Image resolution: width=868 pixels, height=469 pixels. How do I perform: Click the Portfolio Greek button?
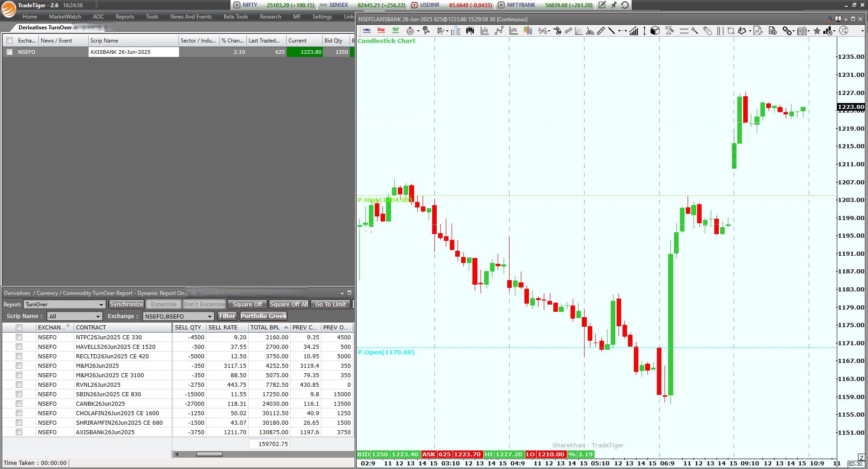point(264,316)
